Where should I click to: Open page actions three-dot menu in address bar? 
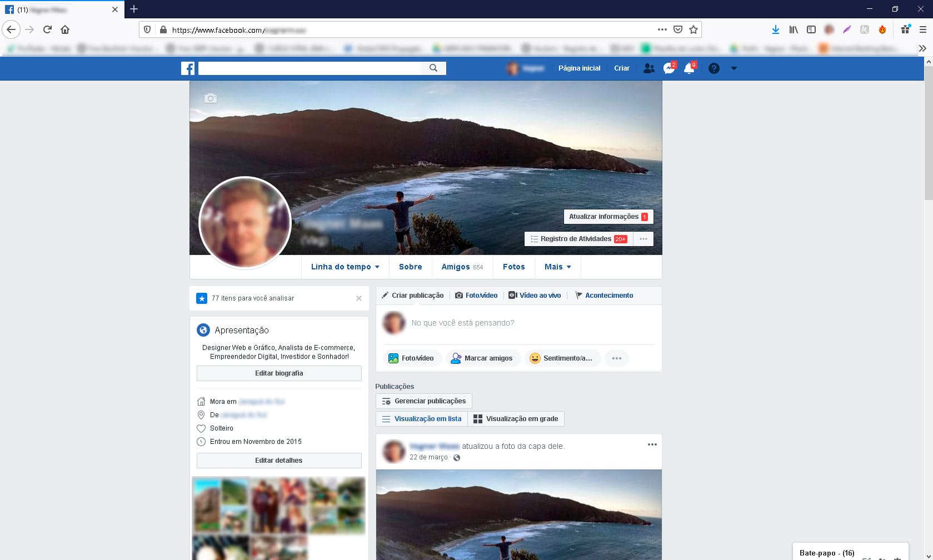pos(662,29)
